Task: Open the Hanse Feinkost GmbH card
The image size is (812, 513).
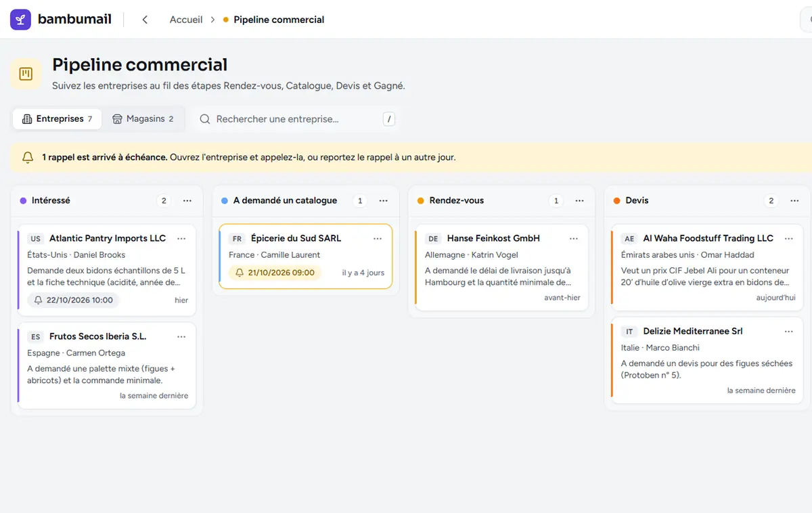Action: pos(501,267)
